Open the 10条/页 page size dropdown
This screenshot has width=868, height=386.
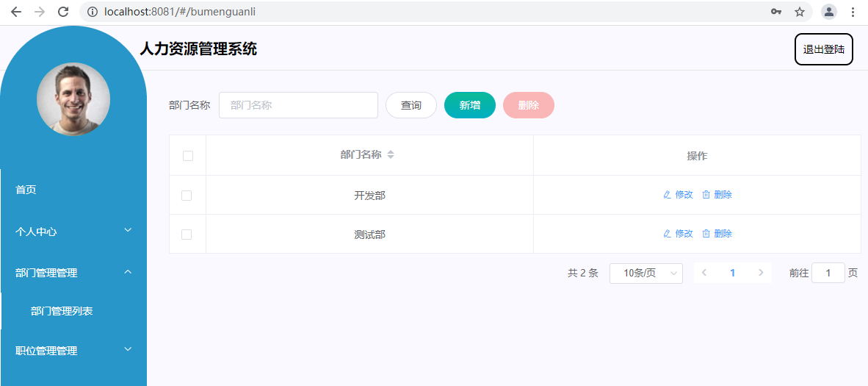646,273
